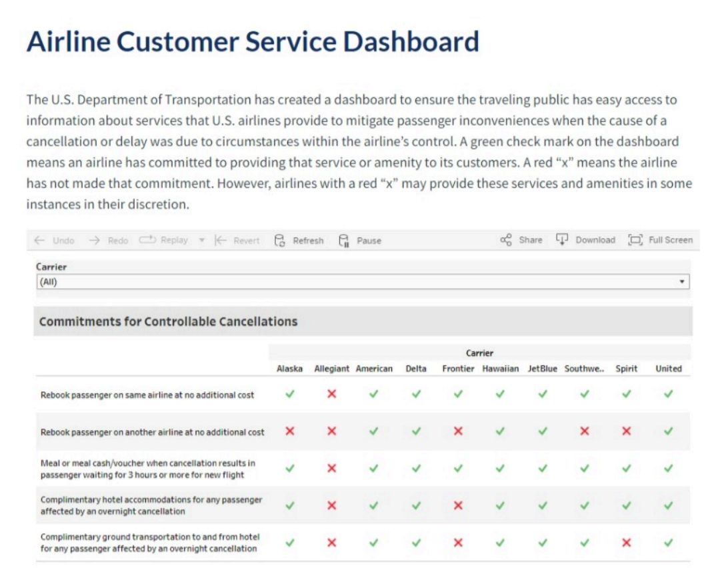Click Alaska's red X for another-airline rebooking
The image size is (728, 568).
[x=290, y=431]
